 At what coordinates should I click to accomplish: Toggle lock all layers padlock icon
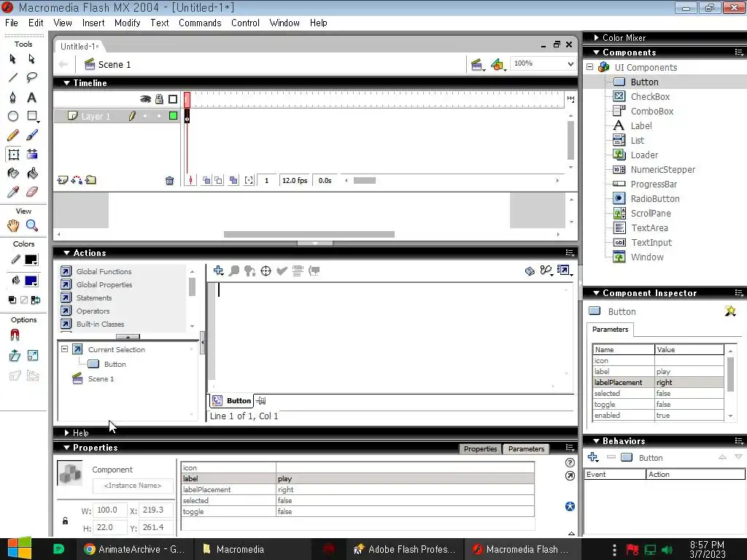[159, 99]
